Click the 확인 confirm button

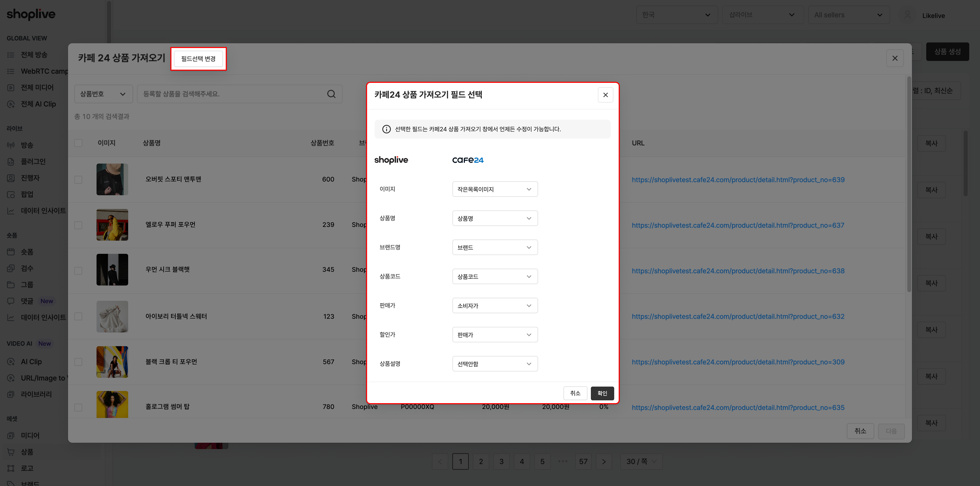pyautogui.click(x=602, y=393)
